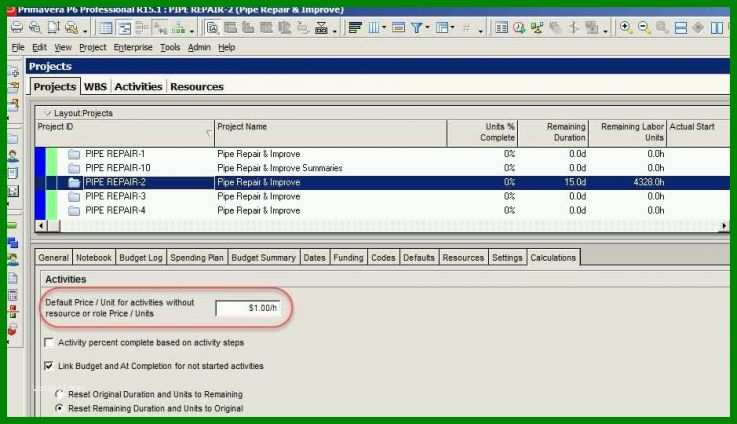The height and width of the screenshot is (424, 737).
Task: Click the Print icon in the toolbar
Action: (17, 27)
